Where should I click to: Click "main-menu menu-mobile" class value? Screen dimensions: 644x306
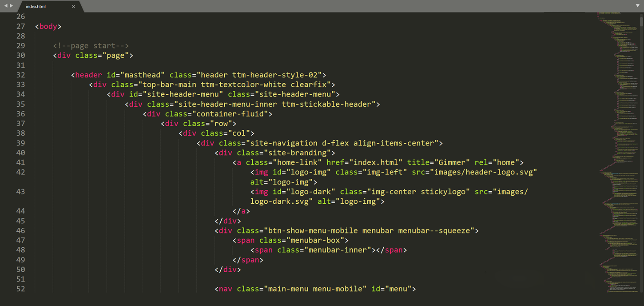click(315, 289)
